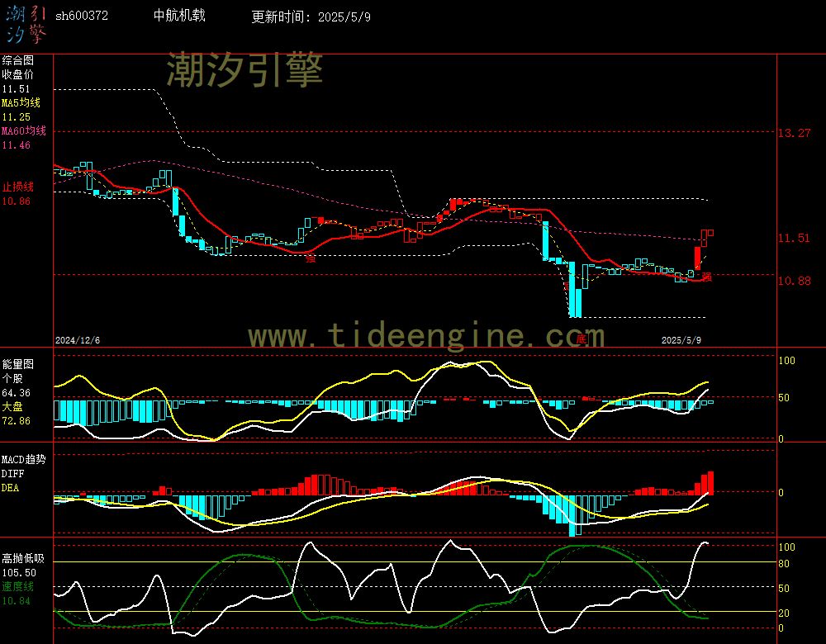
Task: Click the closing price value 11.51 on left
Action: [16, 89]
